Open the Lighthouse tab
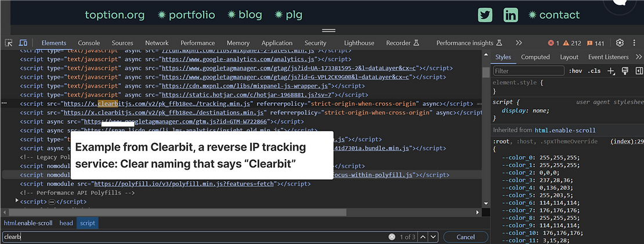Screen dimensions: 644x244 tap(359, 43)
